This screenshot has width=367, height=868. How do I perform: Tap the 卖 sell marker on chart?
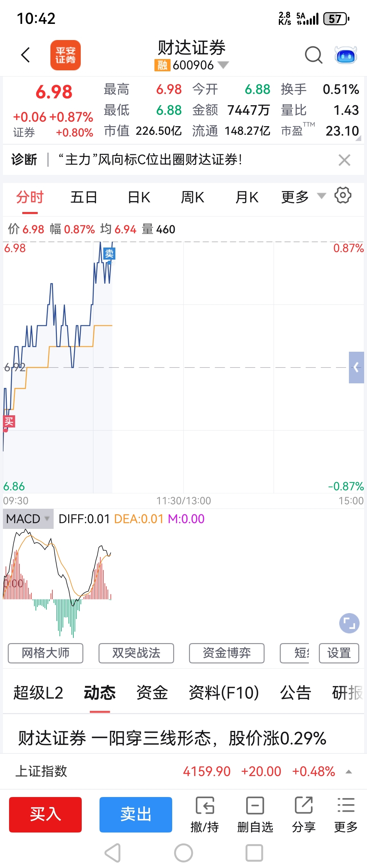tap(109, 253)
